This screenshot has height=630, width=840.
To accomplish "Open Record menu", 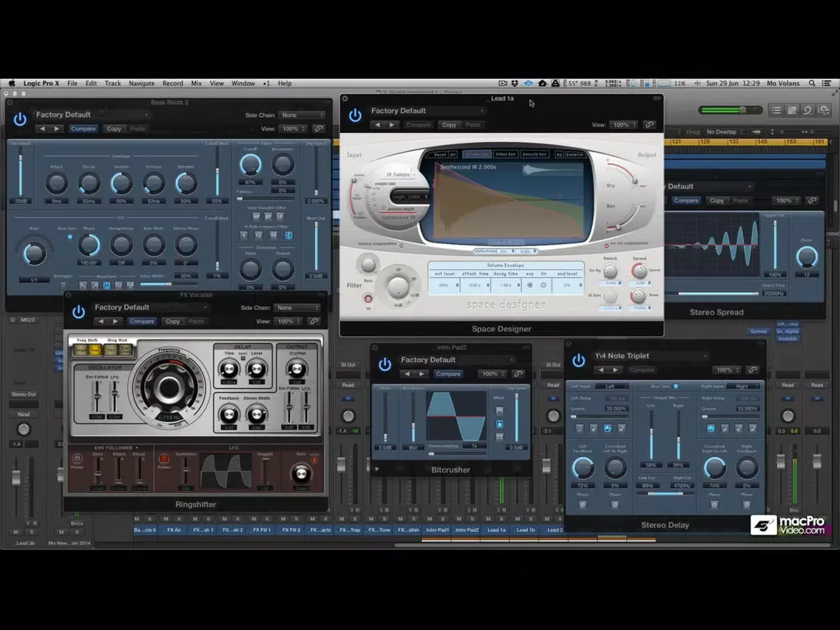I will coord(172,83).
